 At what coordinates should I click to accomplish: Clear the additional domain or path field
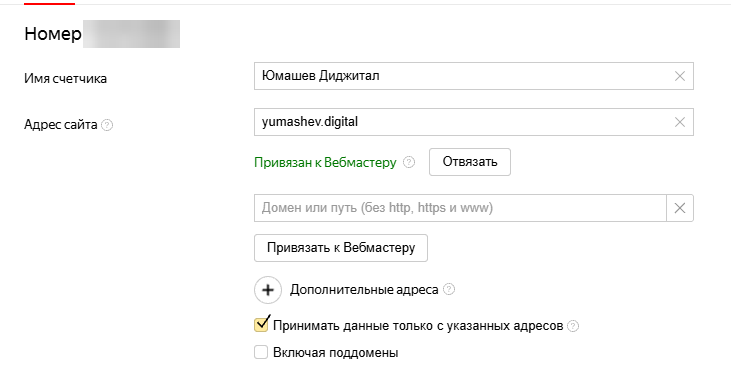tap(680, 208)
